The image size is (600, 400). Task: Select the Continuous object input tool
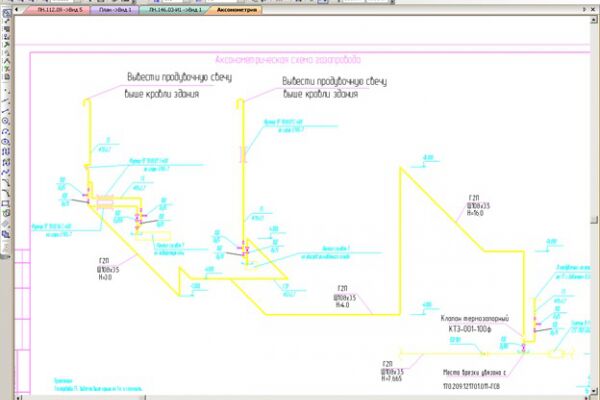[x=5, y=152]
